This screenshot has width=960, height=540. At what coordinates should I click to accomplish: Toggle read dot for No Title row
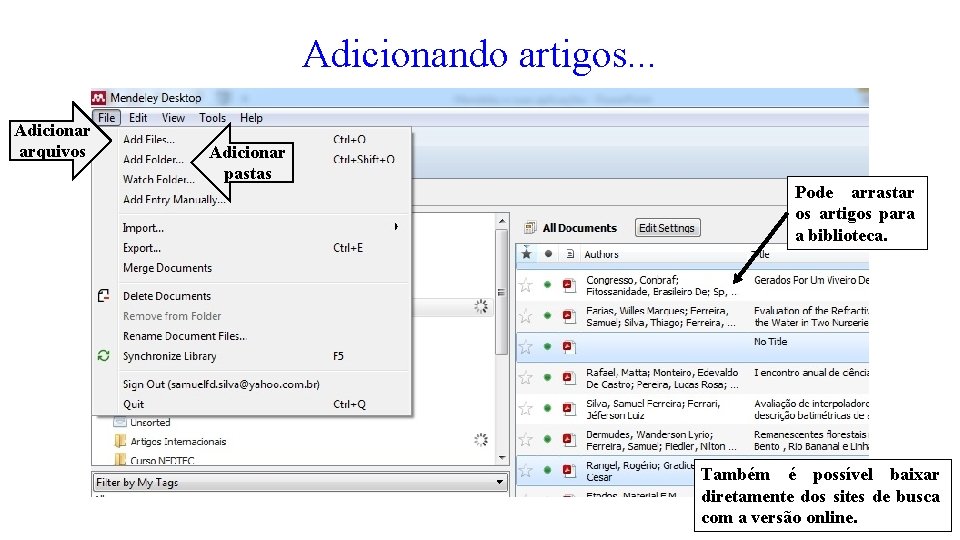tap(547, 347)
